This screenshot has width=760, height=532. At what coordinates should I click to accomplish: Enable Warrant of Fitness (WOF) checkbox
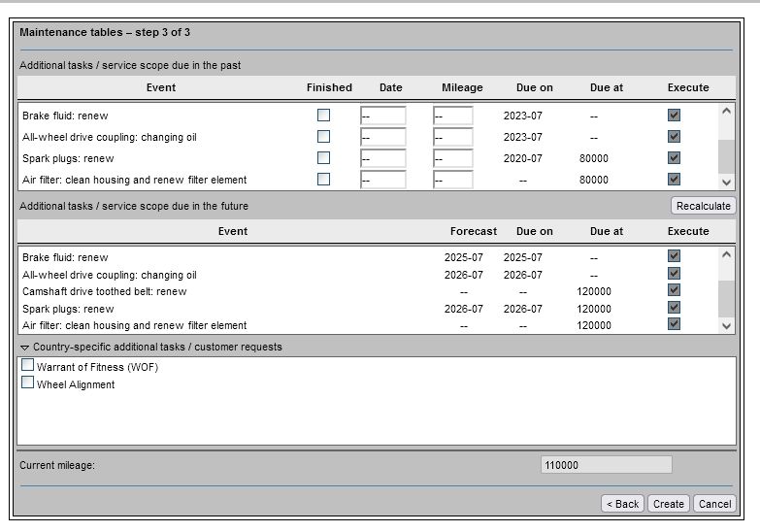(x=28, y=366)
